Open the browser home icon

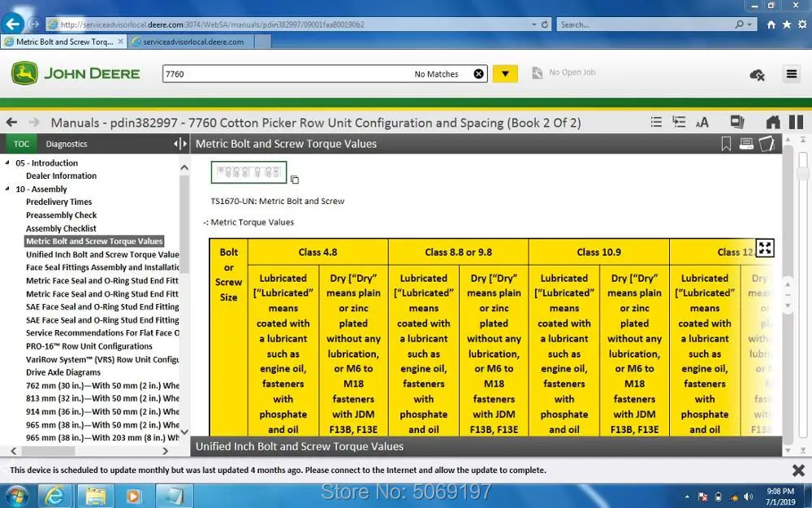(771, 24)
